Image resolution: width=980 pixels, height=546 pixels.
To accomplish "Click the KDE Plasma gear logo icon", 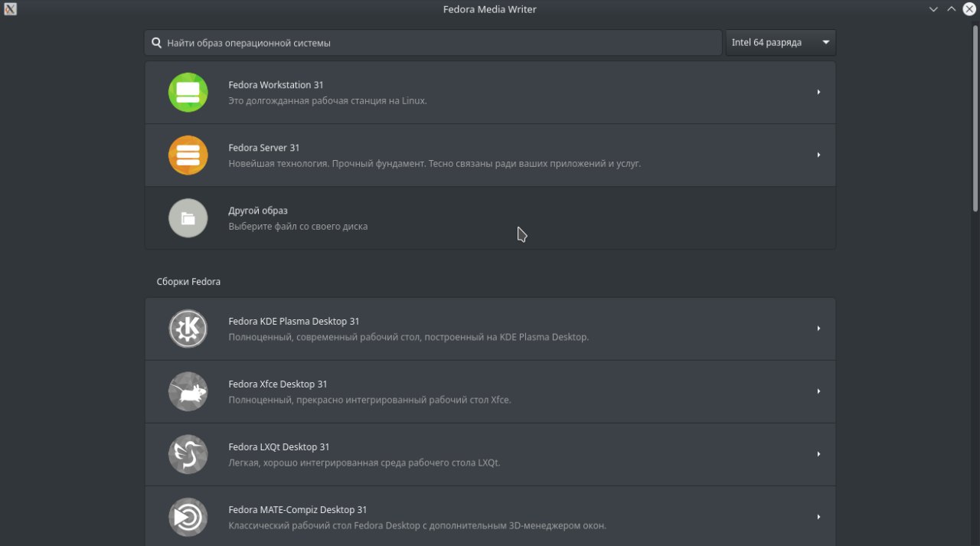I will [188, 329].
